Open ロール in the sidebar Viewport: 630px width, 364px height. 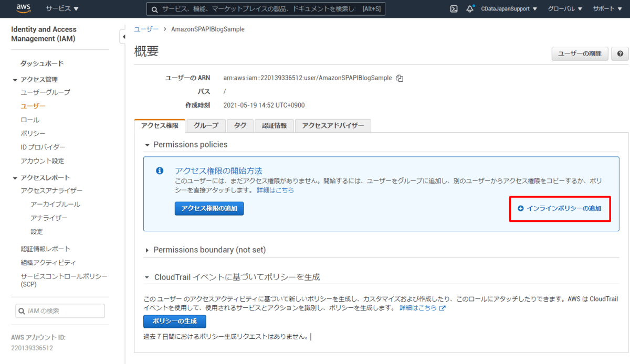click(x=30, y=120)
